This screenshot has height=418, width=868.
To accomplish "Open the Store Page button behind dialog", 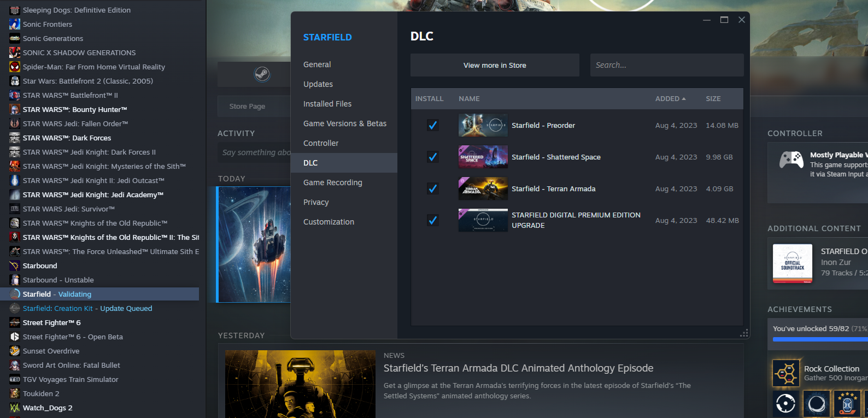I will (254, 107).
